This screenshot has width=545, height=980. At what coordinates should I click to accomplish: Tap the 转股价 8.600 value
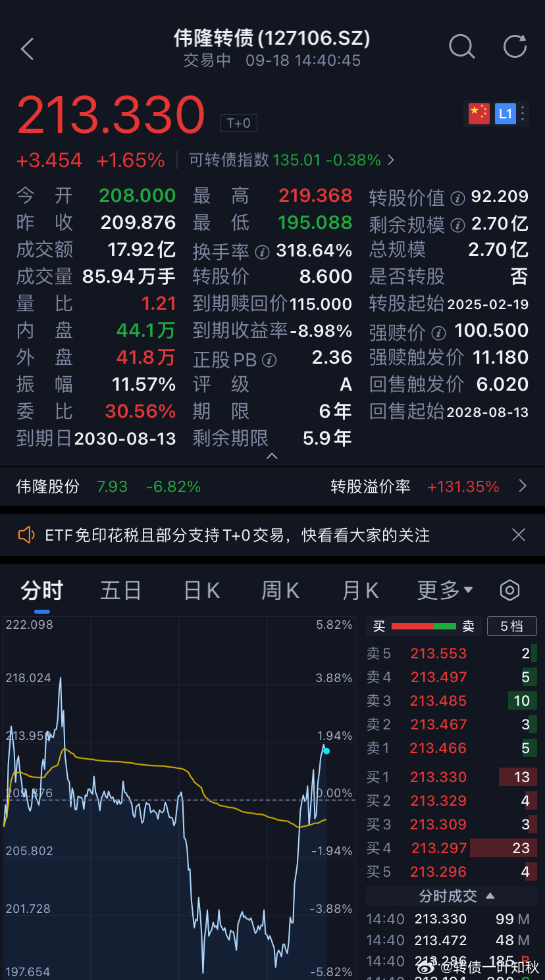pyautogui.click(x=326, y=276)
